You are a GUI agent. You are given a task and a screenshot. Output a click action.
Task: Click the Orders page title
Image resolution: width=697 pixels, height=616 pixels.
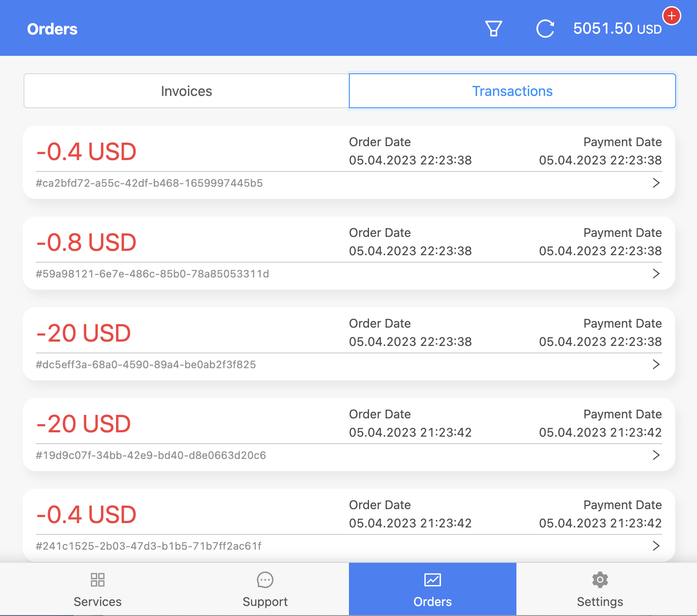pyautogui.click(x=52, y=29)
